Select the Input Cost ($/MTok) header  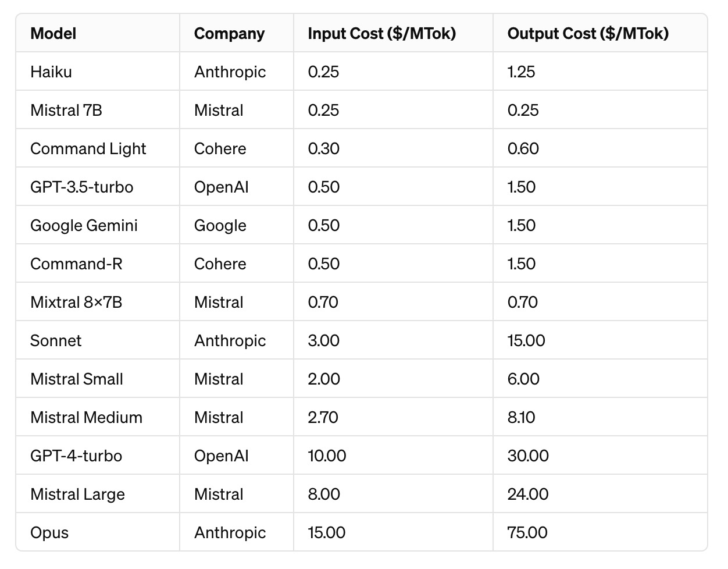pyautogui.click(x=381, y=34)
